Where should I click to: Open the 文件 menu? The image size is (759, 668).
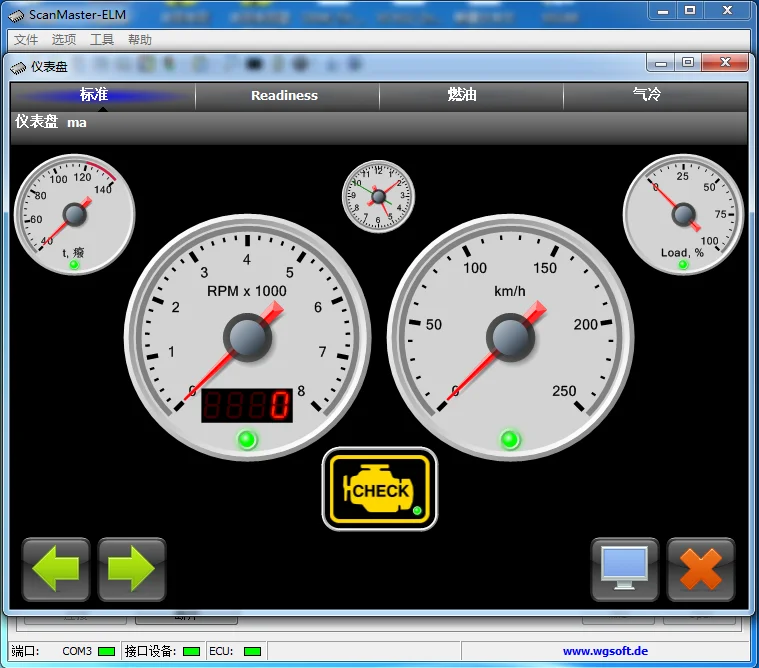point(26,40)
